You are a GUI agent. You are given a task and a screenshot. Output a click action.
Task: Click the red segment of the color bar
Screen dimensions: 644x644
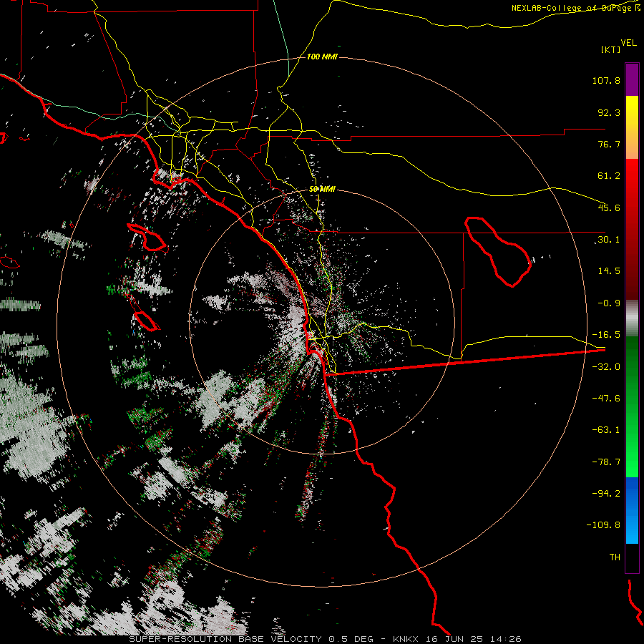[x=632, y=229]
